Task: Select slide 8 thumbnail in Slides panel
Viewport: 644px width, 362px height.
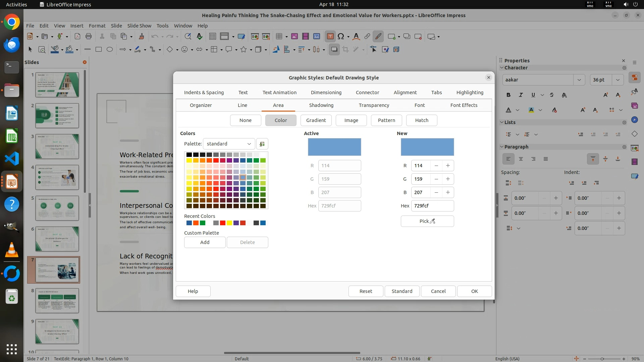Action: coord(57,301)
